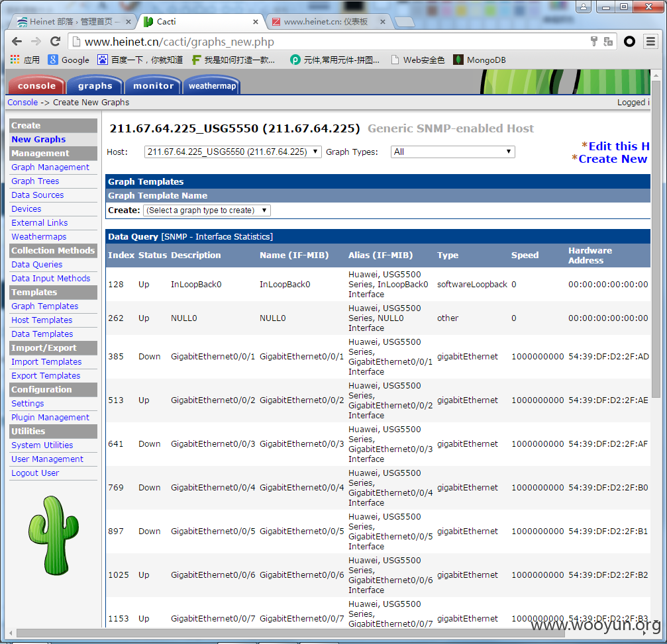Select the GigabitEthernet0/0/6 row index 1025
Image resolution: width=667 pixels, height=644 pixels.
tap(378, 575)
